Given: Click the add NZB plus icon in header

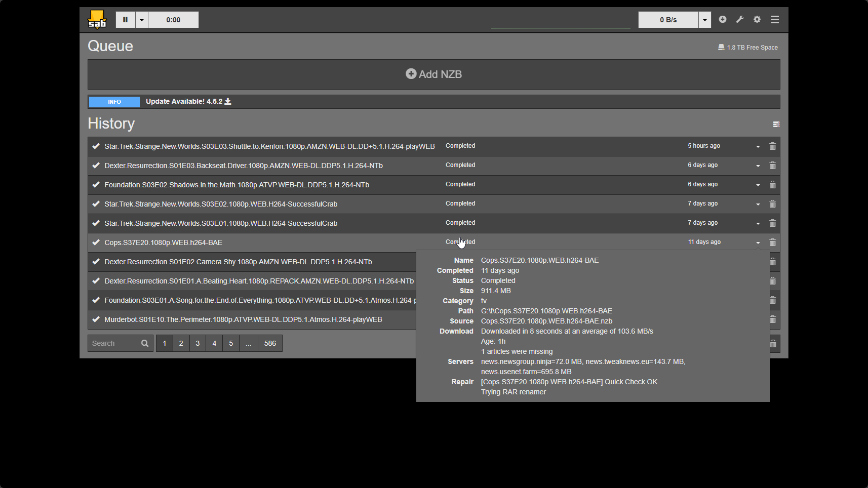Looking at the screenshot, I should click(x=723, y=19).
